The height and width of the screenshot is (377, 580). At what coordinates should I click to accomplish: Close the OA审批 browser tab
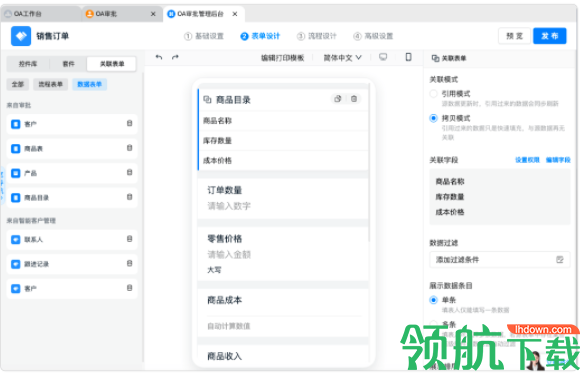point(153,14)
